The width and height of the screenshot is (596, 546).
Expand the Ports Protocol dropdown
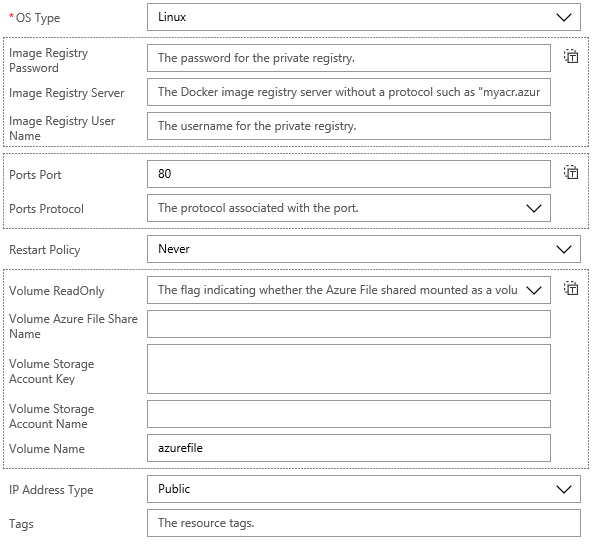click(349, 208)
